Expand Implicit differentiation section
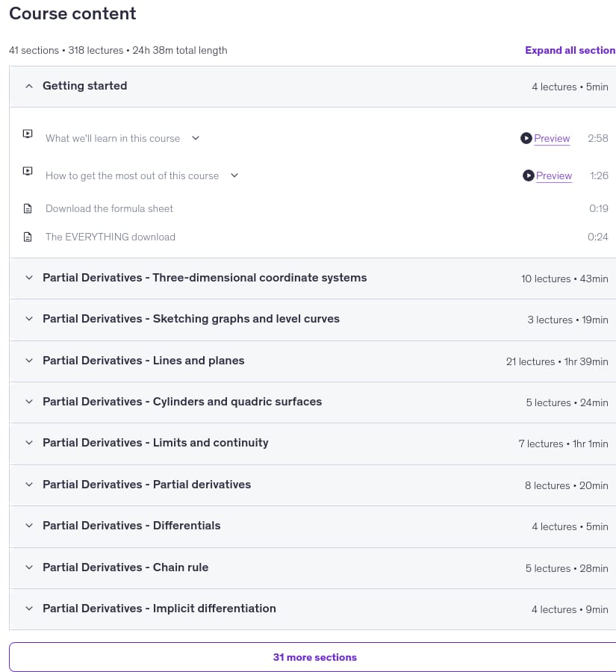Screen dimensions: 616x672 [x=313, y=609]
